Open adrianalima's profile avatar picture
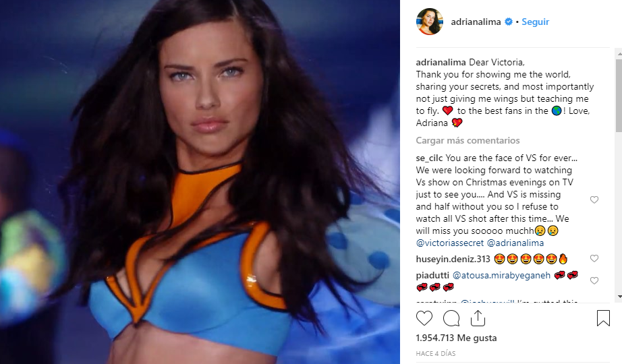Screen dimensions: 622x364 [x=429, y=22]
